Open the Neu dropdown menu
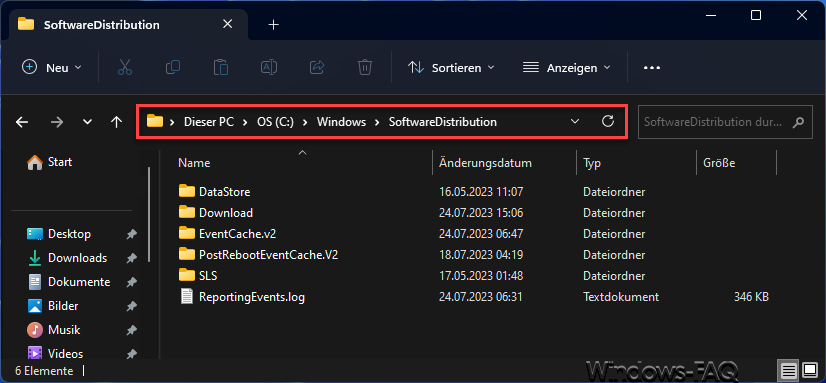 (x=52, y=67)
